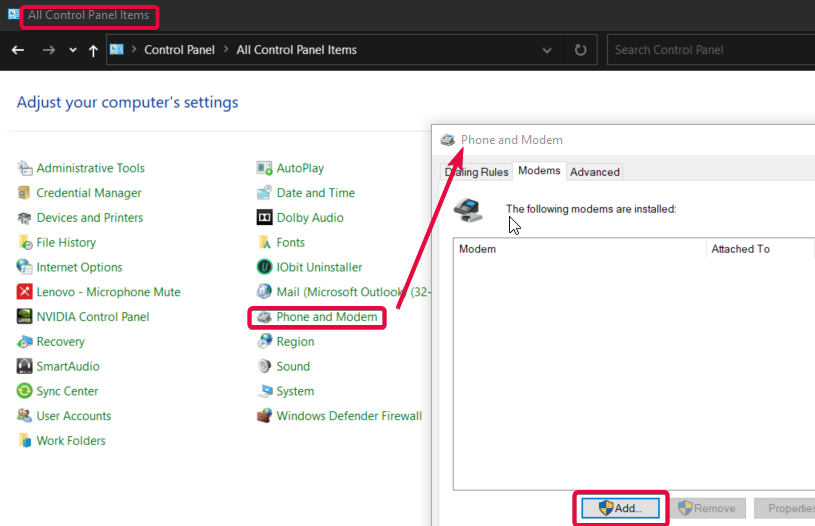815x526 pixels.
Task: Click the AutoPlay icon
Action: (x=265, y=168)
